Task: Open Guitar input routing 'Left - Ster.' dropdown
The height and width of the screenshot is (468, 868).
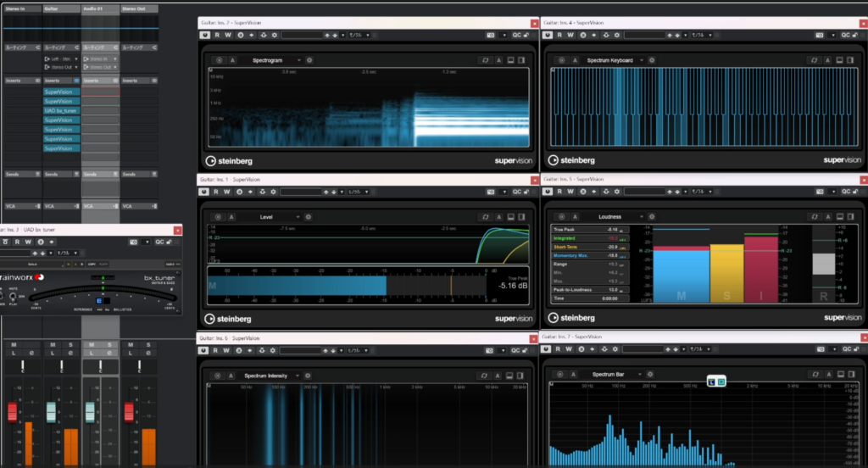Action: (x=61, y=58)
